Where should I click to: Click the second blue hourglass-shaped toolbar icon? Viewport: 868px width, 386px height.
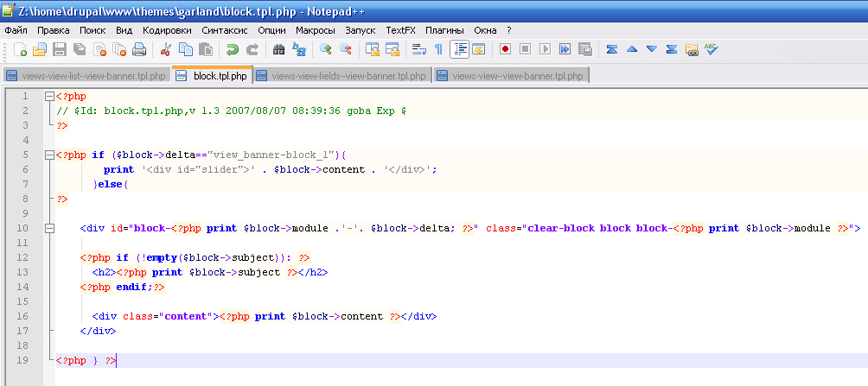click(672, 50)
